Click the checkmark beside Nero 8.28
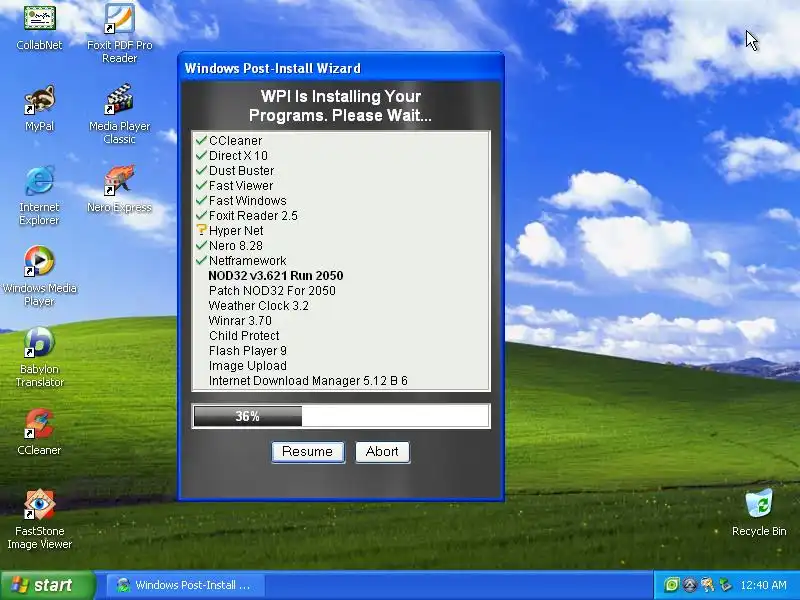This screenshot has height=600, width=800. point(201,245)
